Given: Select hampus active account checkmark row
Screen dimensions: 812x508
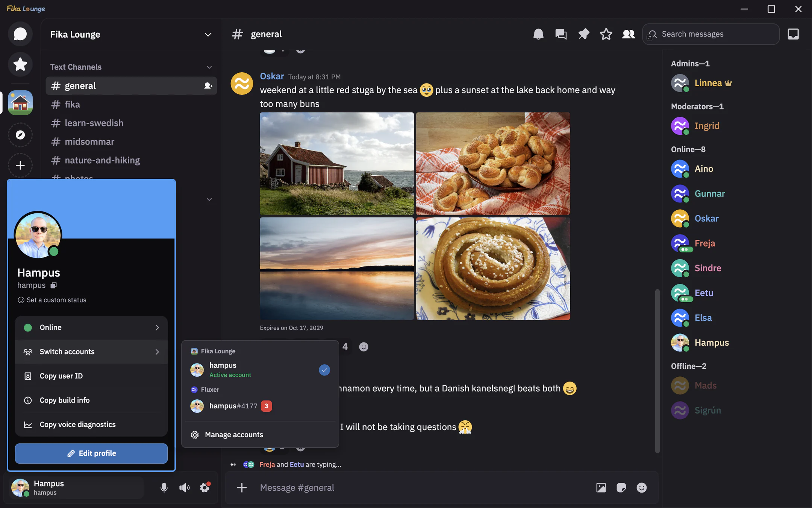Looking at the screenshot, I should (x=260, y=370).
